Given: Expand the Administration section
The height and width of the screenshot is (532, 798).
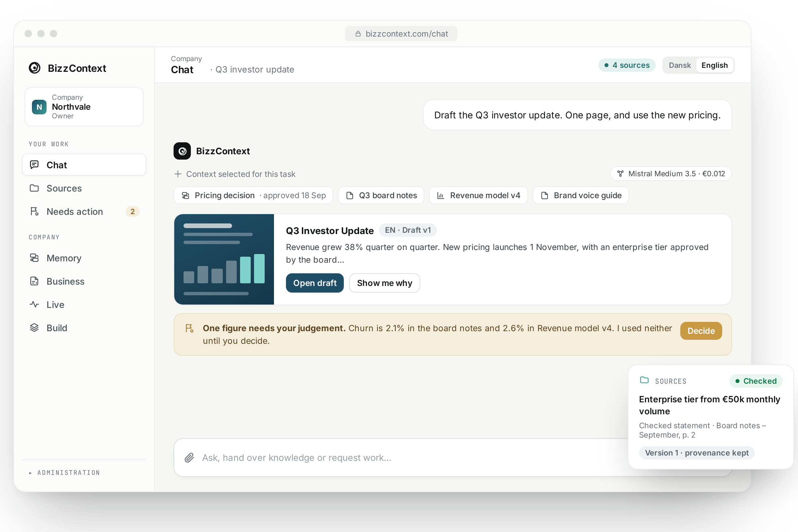Looking at the screenshot, I should coord(65,472).
